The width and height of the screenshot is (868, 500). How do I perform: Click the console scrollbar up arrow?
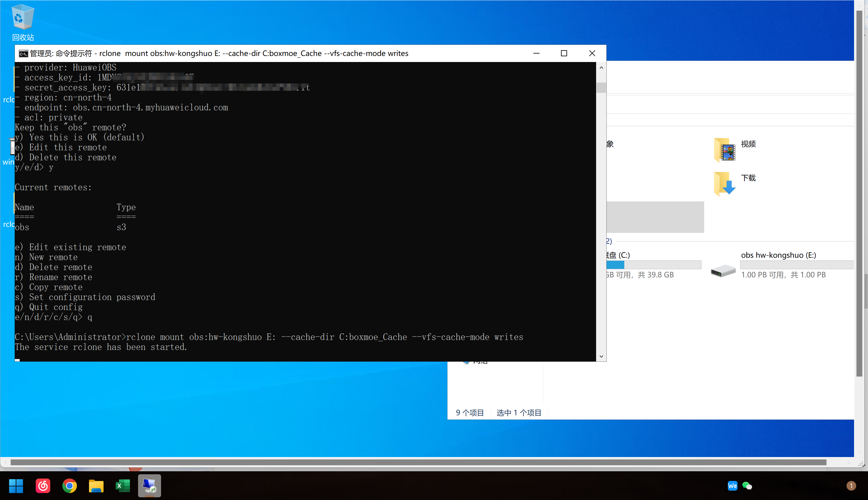pos(601,68)
